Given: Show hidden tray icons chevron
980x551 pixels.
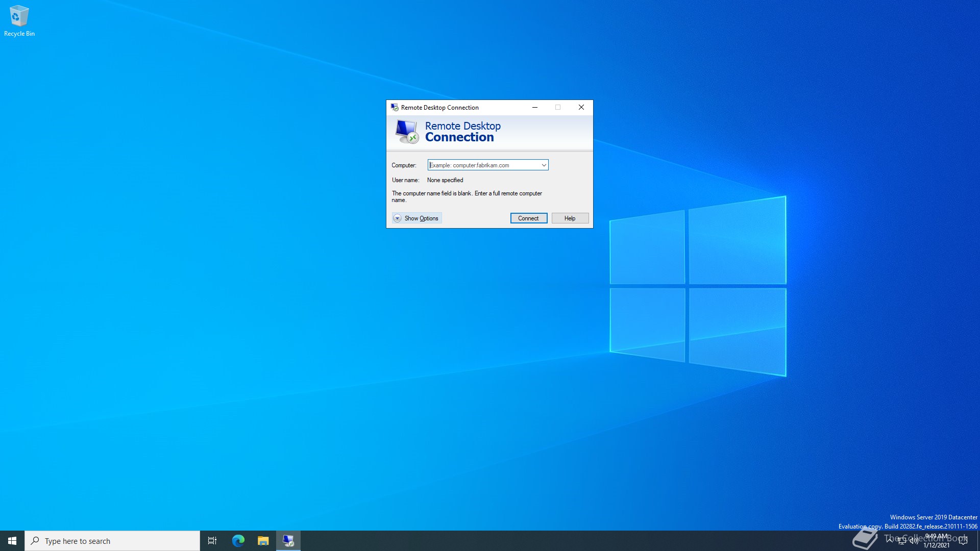Looking at the screenshot, I should [890, 540].
